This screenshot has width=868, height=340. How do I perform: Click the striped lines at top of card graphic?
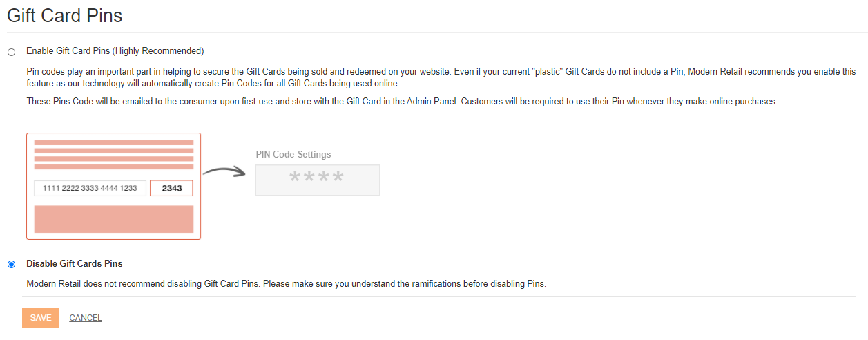[x=114, y=155]
